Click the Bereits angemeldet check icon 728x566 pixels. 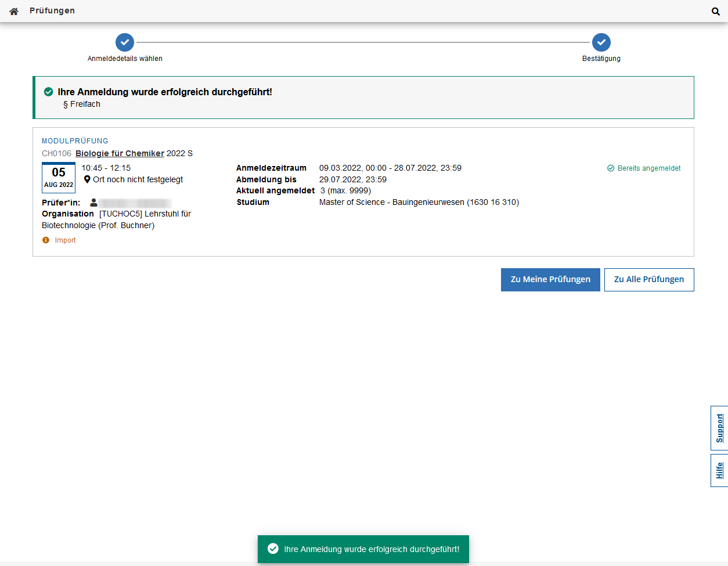point(611,168)
